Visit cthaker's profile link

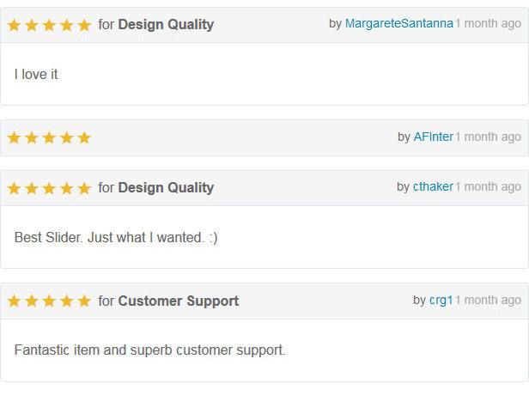433,186
